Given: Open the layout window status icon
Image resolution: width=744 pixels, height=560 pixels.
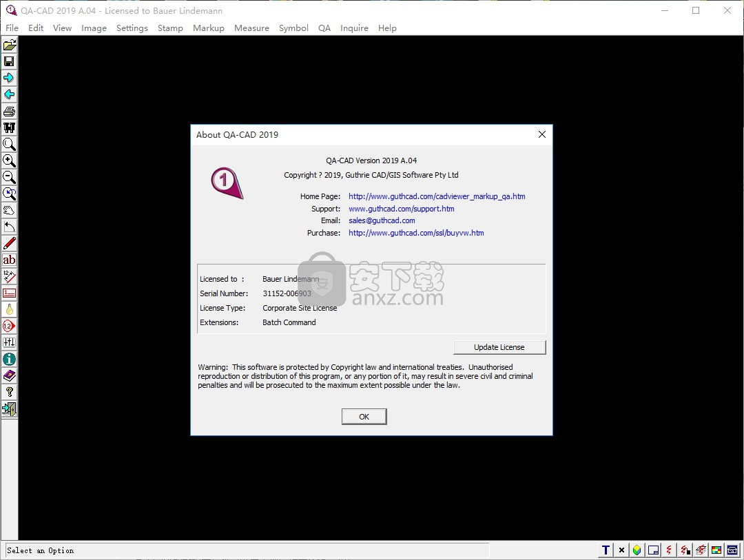Looking at the screenshot, I should coord(653,550).
